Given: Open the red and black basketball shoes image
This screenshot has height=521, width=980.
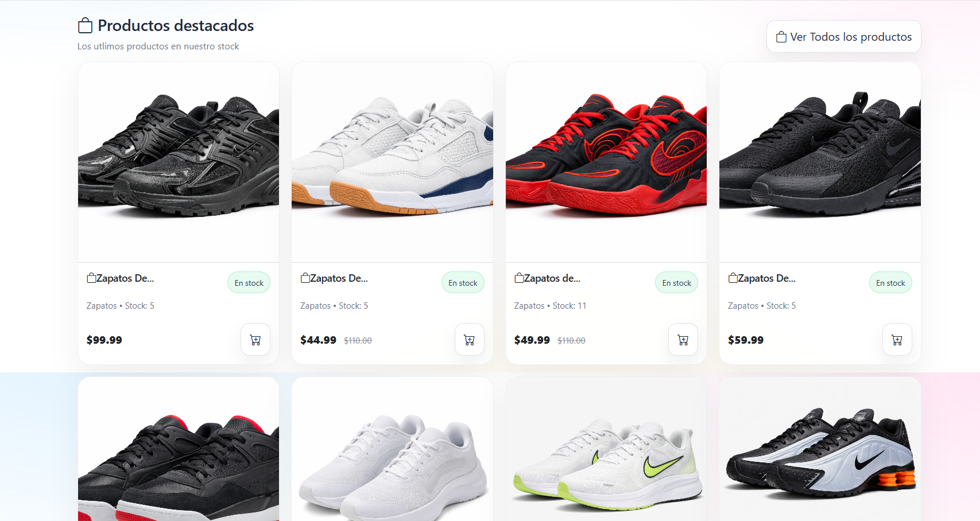Looking at the screenshot, I should pyautogui.click(x=606, y=162).
